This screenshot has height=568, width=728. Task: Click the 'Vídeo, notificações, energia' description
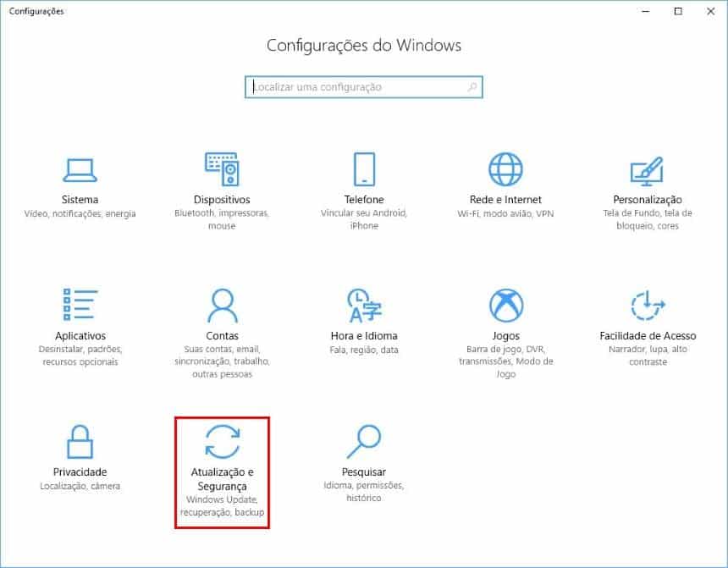click(x=80, y=213)
